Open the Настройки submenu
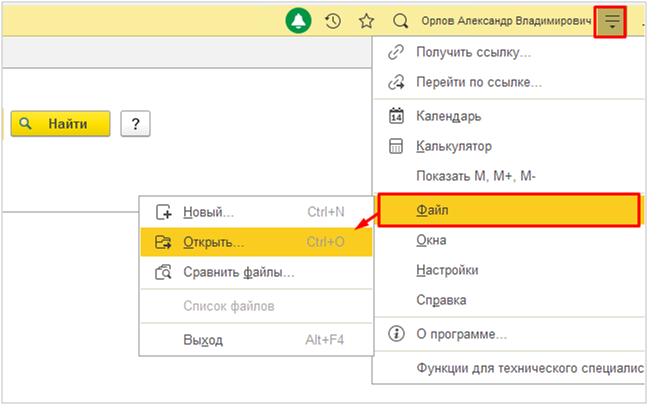Image resolution: width=649 pixels, height=405 pixels. point(447,270)
